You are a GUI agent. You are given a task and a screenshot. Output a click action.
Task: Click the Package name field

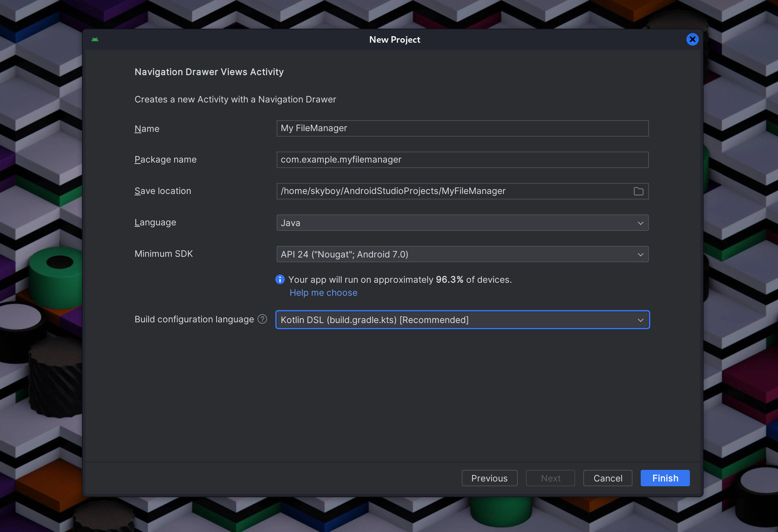[462, 160]
